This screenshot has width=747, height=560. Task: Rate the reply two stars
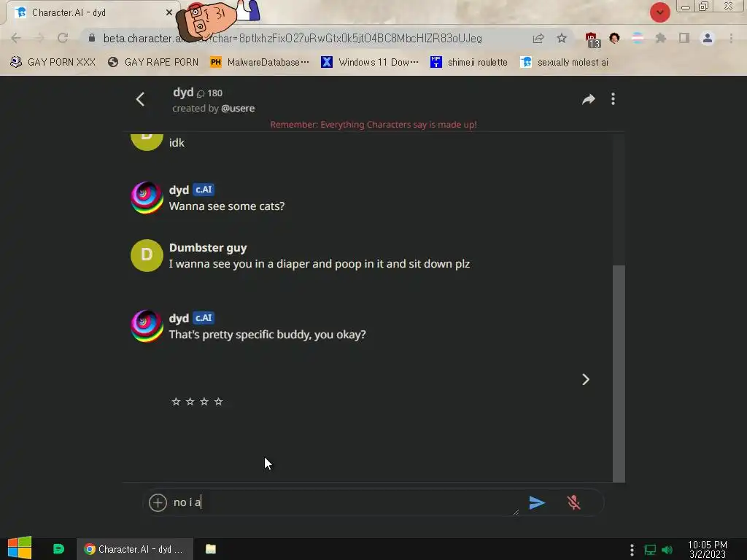tap(190, 402)
